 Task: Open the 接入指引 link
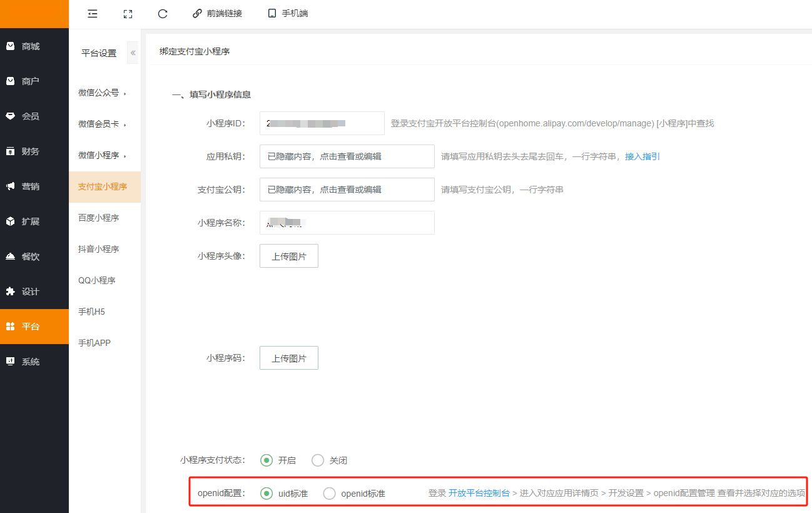(x=642, y=156)
